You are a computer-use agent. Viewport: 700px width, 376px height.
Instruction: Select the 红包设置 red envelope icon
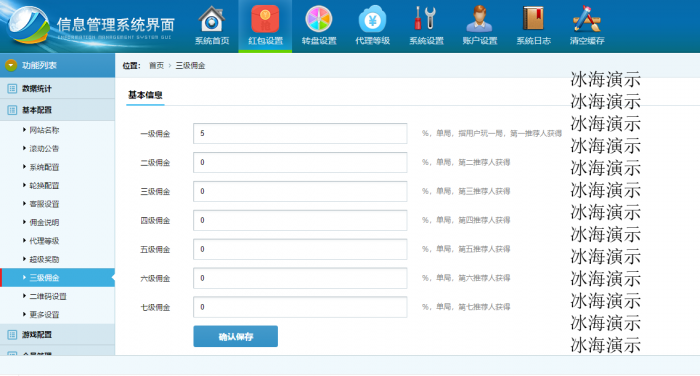pos(265,19)
